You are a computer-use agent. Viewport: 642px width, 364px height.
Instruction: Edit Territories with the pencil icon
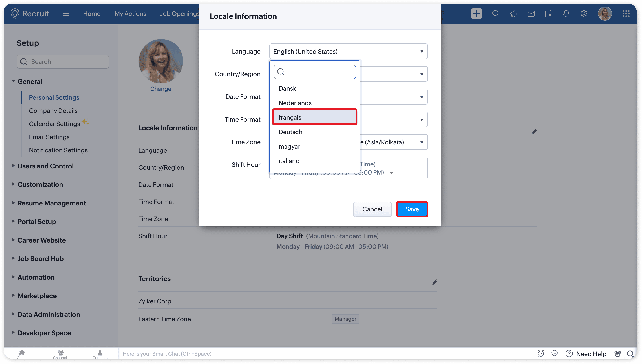pos(434,282)
